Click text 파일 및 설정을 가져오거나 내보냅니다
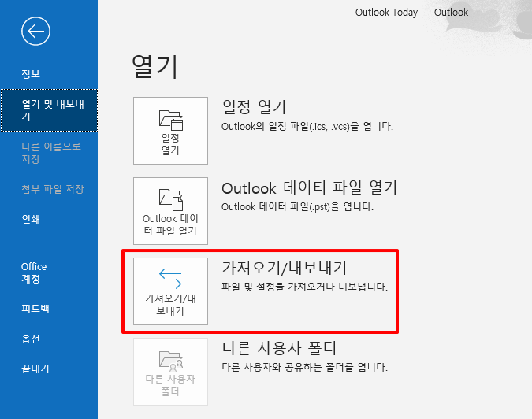This screenshot has width=532, height=419. click(304, 287)
